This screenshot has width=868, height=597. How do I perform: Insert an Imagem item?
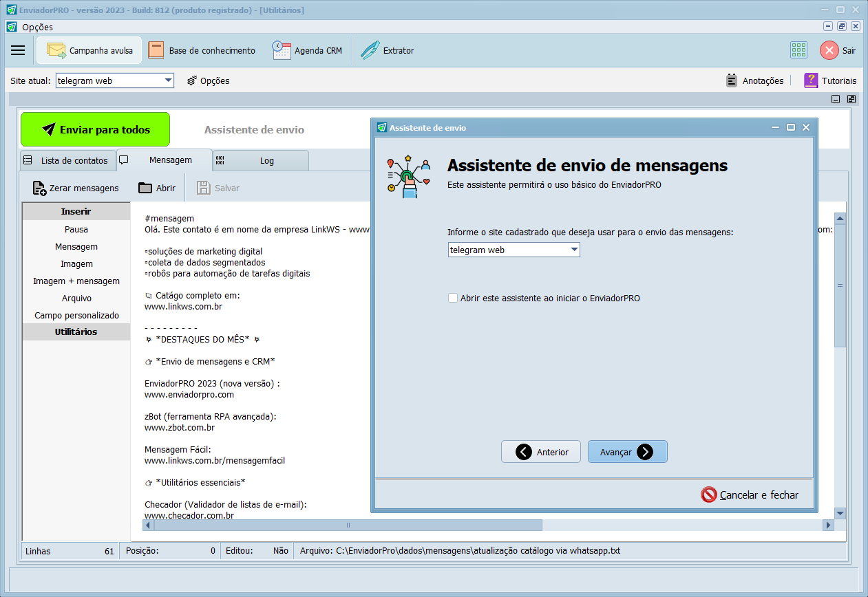click(76, 263)
